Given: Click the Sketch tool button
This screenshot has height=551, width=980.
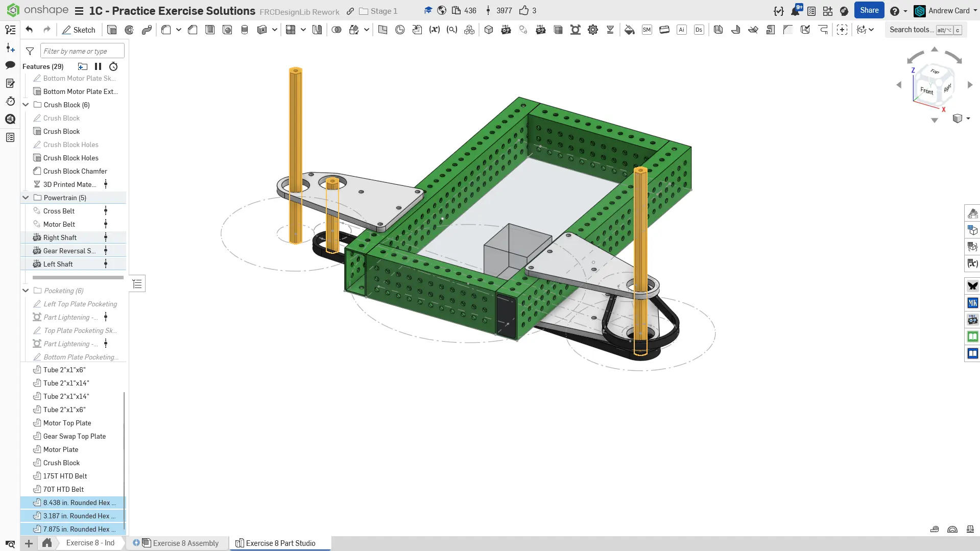Looking at the screenshot, I should [79, 30].
